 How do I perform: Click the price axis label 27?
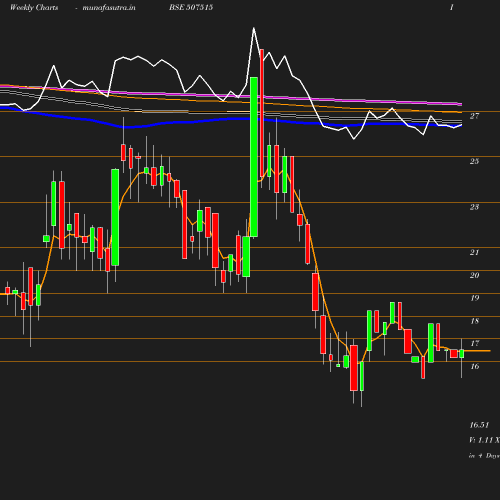474,116
